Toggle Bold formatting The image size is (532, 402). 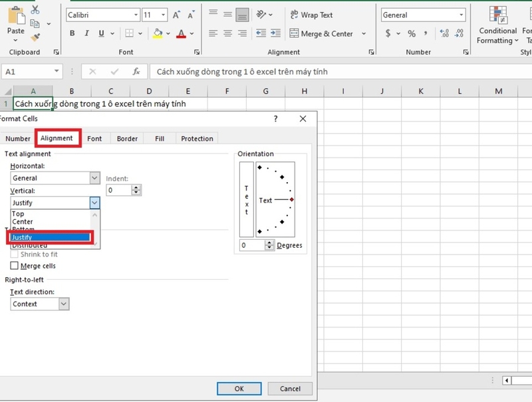[x=72, y=33]
